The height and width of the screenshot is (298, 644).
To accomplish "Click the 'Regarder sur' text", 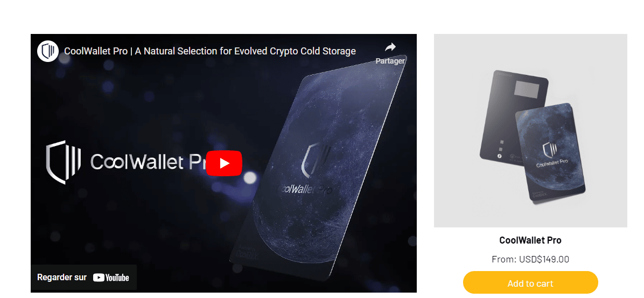I will pos(62,278).
